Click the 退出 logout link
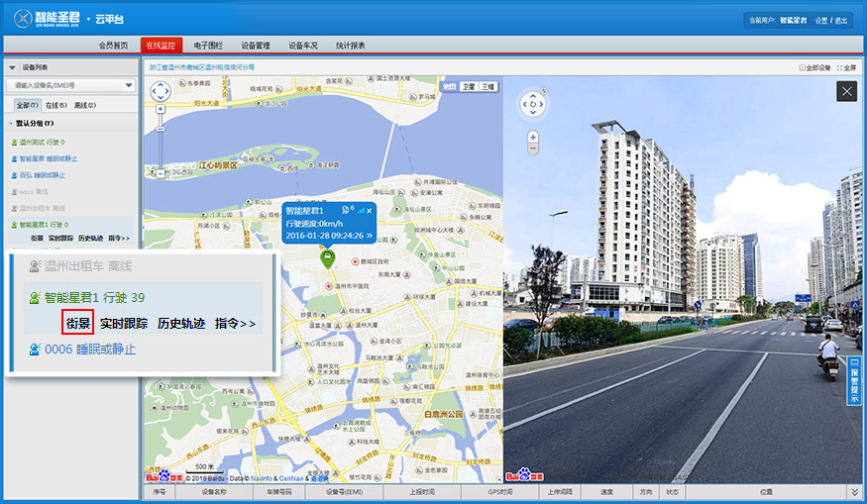 pyautogui.click(x=841, y=20)
